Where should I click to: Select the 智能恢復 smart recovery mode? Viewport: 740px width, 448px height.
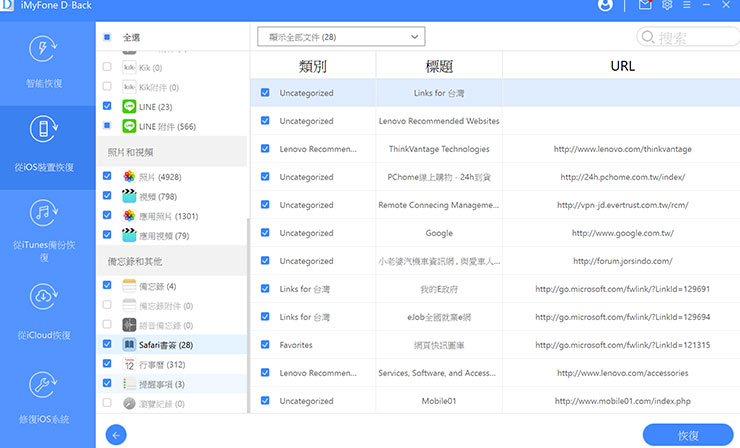(x=44, y=61)
